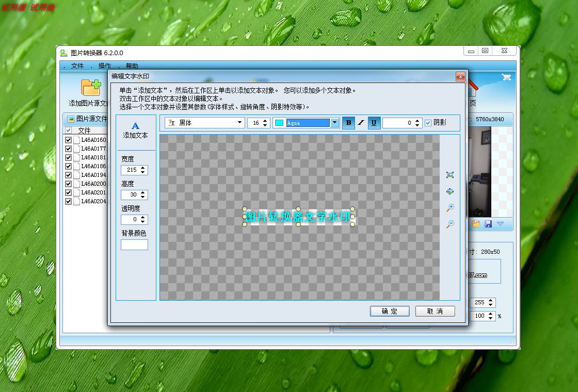Expand the blue triangle menu beside the save icon
The image size is (578, 392).
[500, 224]
